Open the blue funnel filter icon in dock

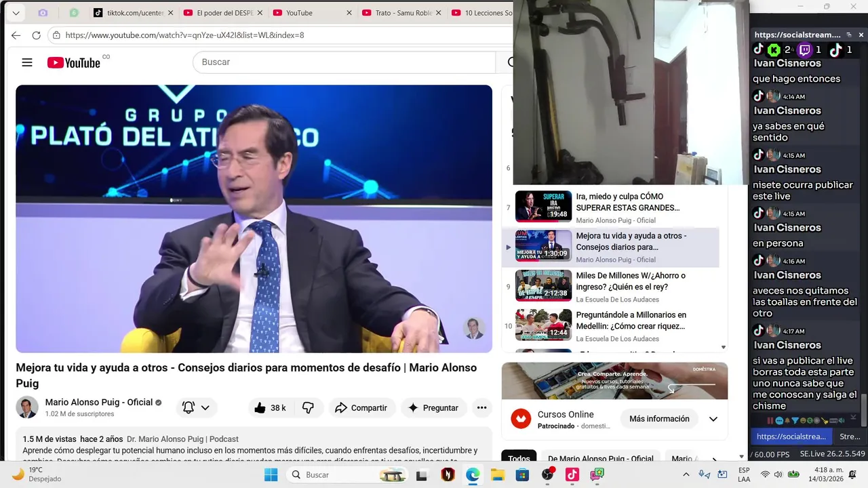[795, 420]
